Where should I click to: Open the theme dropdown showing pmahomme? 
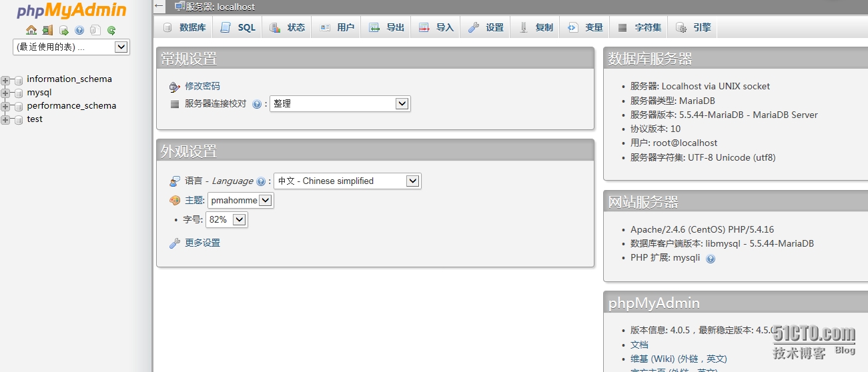click(x=241, y=200)
